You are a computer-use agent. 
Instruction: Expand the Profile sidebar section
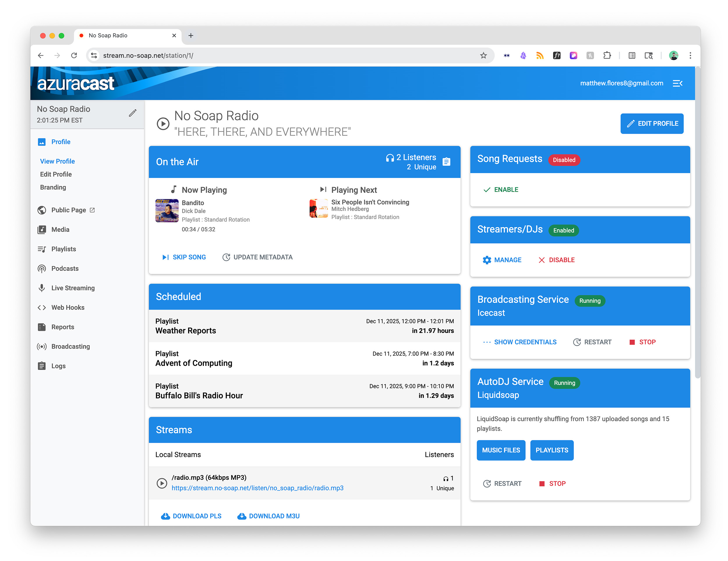pos(61,142)
